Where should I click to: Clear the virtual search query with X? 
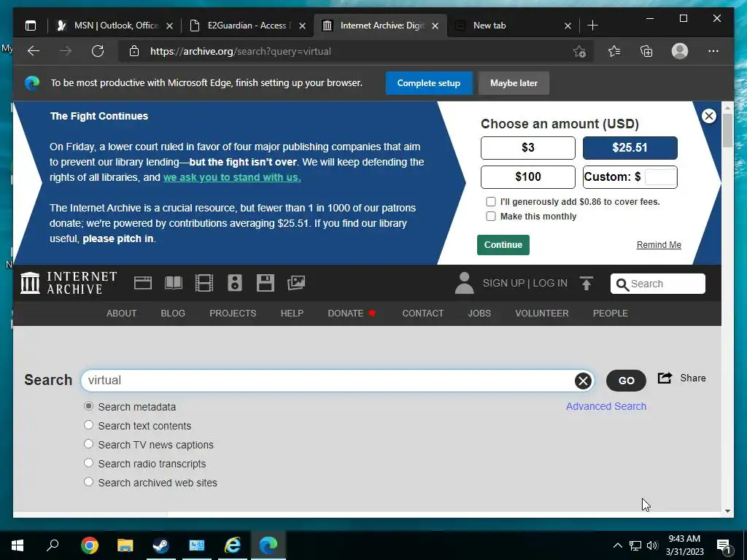click(x=583, y=381)
